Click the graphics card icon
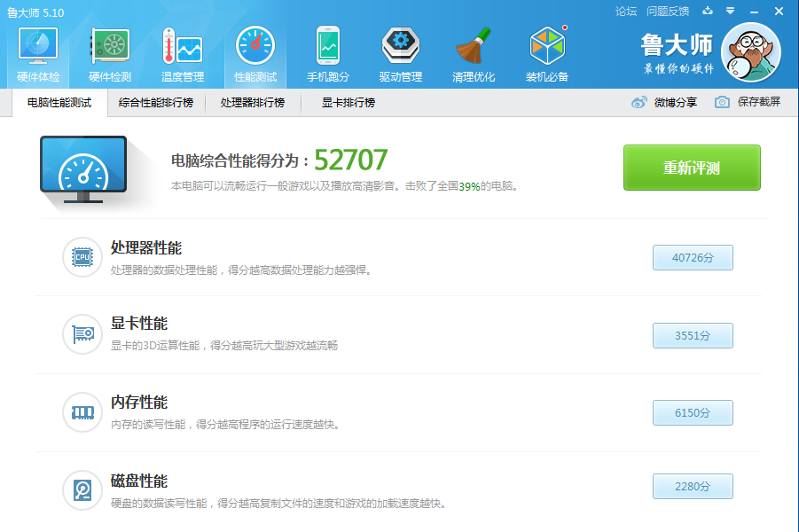The height and width of the screenshot is (532, 799). click(82, 334)
